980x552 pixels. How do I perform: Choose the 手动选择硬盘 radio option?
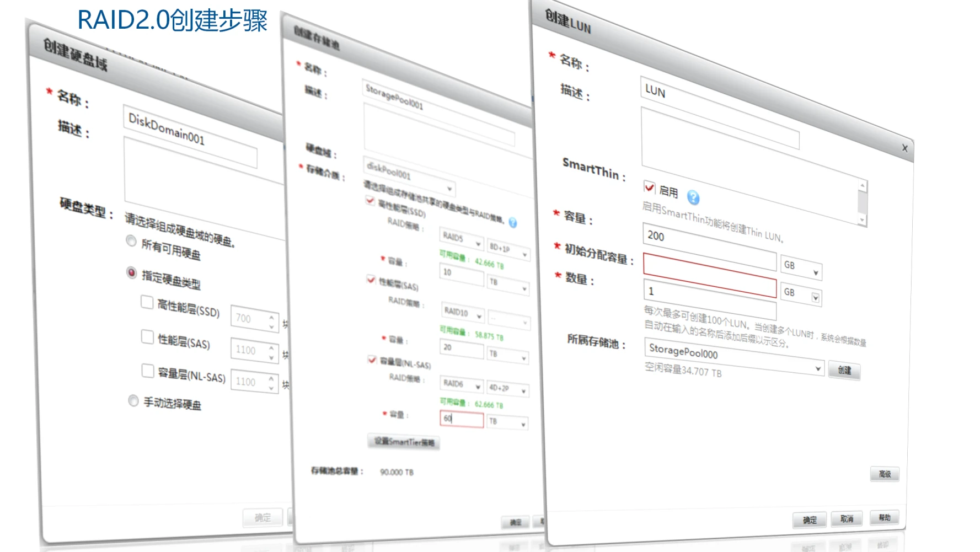(133, 400)
